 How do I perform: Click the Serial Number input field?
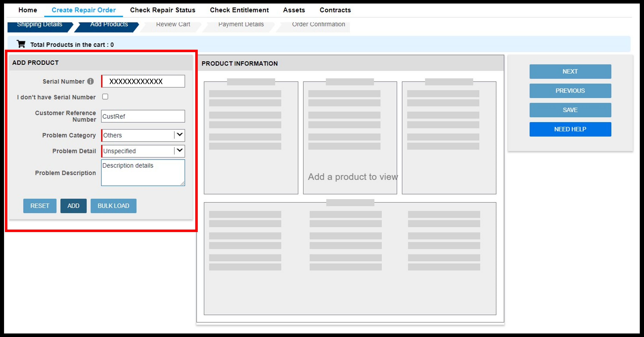[143, 81]
